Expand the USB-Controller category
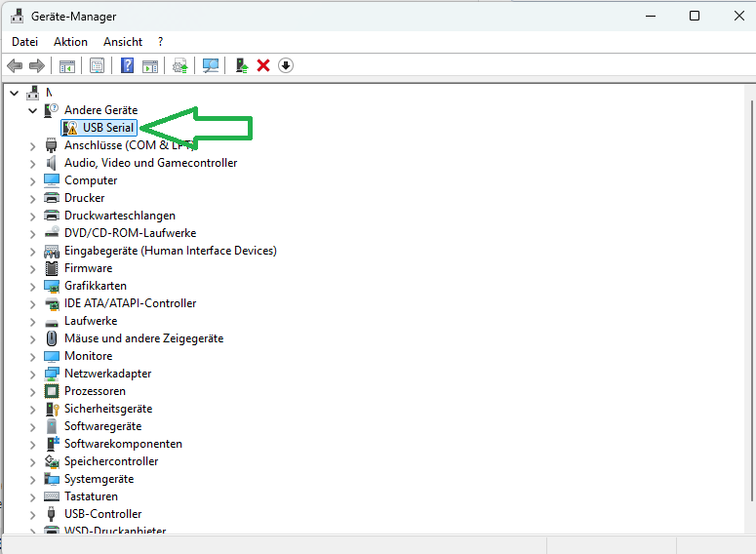The width and height of the screenshot is (756, 554). (x=32, y=514)
